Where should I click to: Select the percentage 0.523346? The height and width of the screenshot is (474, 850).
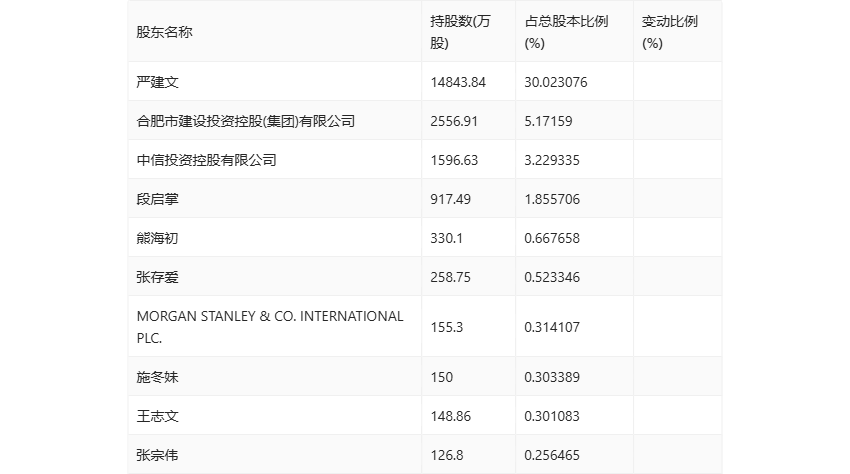[552, 277]
